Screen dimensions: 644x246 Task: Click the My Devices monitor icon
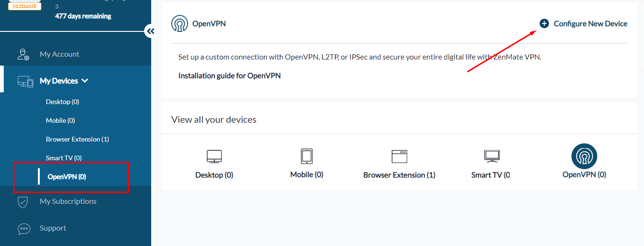click(25, 81)
